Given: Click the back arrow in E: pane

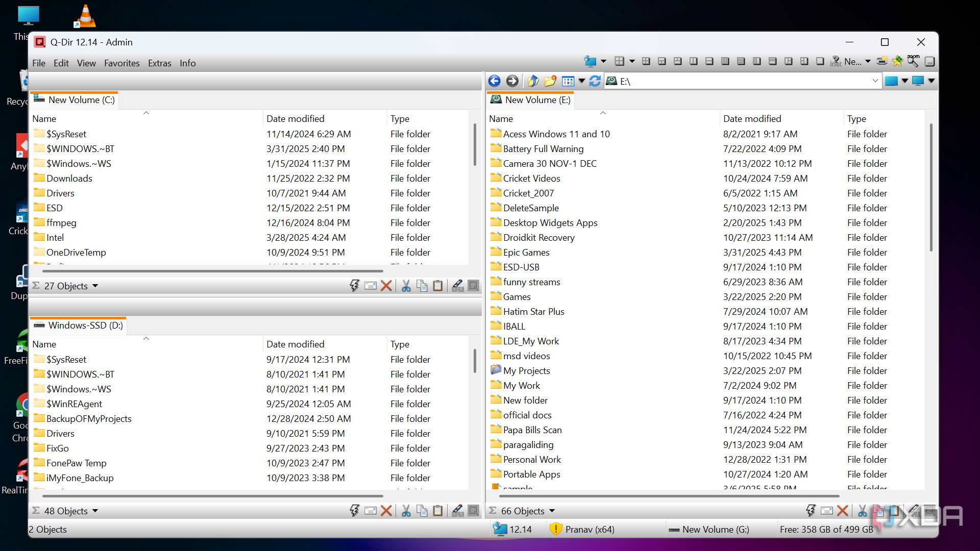Looking at the screenshot, I should [494, 81].
